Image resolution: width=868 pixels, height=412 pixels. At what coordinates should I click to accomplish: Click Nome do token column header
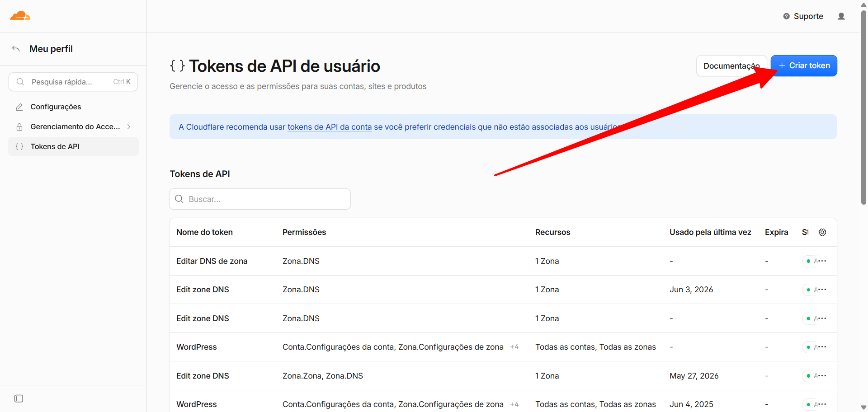pyautogui.click(x=204, y=232)
